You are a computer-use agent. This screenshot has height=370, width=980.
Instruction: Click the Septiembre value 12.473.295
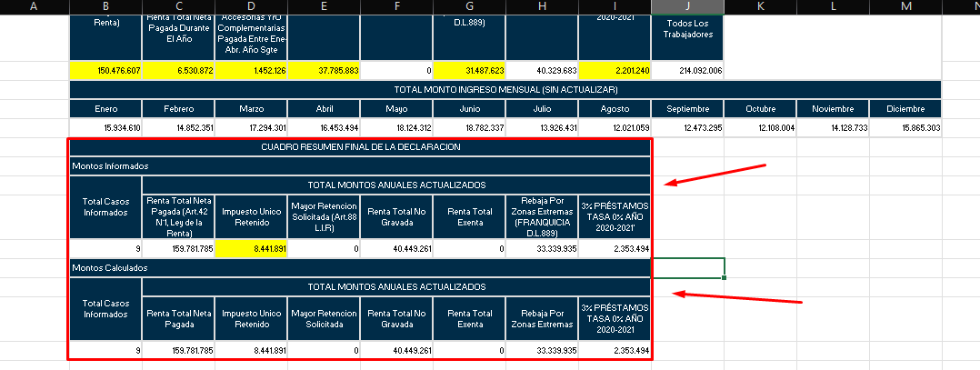687,128
